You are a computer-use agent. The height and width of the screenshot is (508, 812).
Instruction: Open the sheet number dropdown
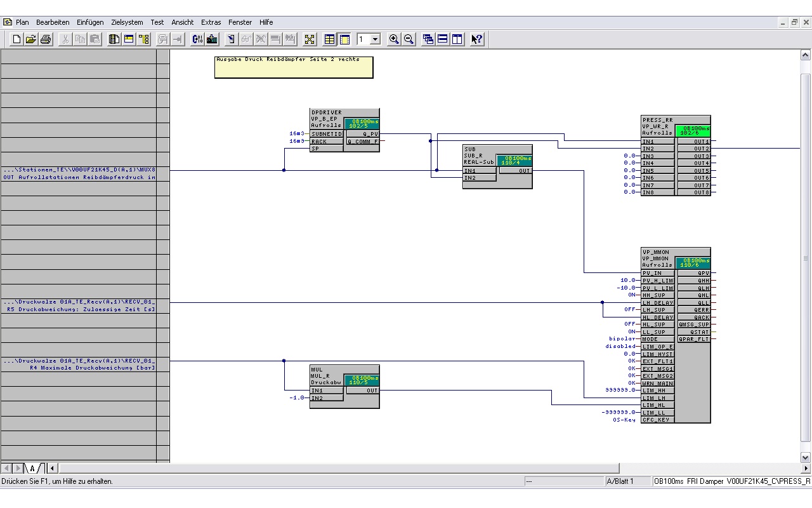click(376, 39)
